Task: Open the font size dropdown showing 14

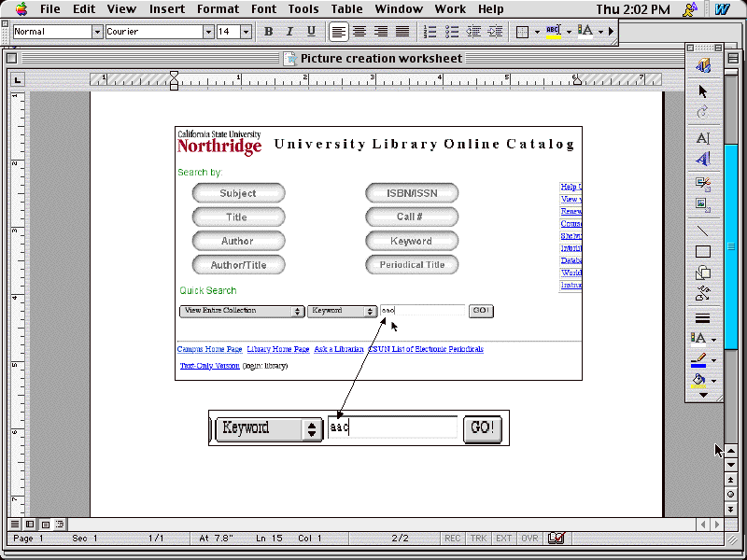Action: coord(246,32)
